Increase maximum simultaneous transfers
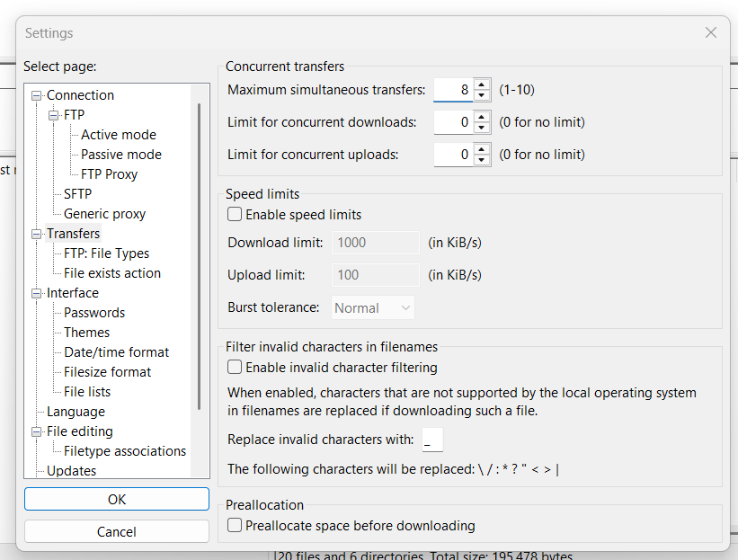 (482, 85)
